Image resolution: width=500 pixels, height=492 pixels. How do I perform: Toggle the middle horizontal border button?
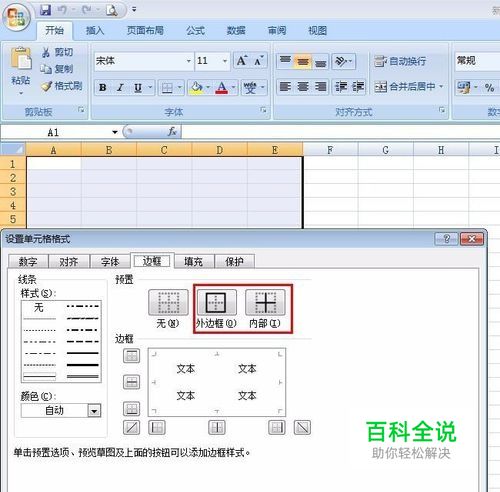click(x=132, y=382)
